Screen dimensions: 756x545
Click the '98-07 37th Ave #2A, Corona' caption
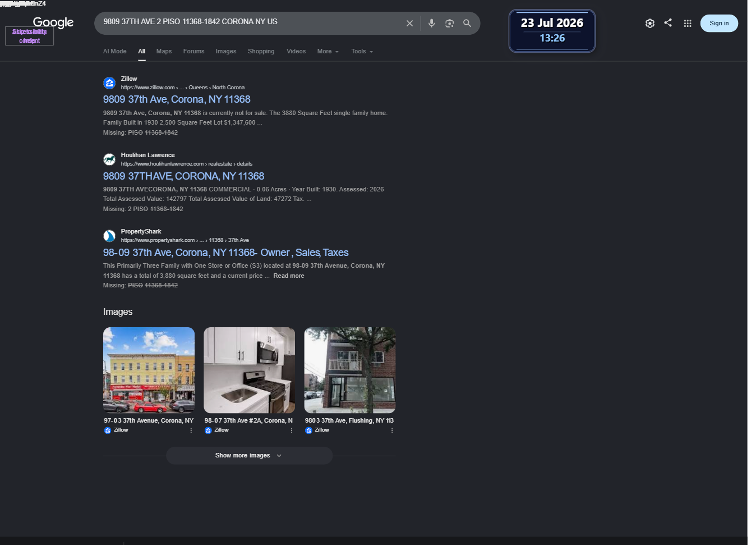point(248,421)
